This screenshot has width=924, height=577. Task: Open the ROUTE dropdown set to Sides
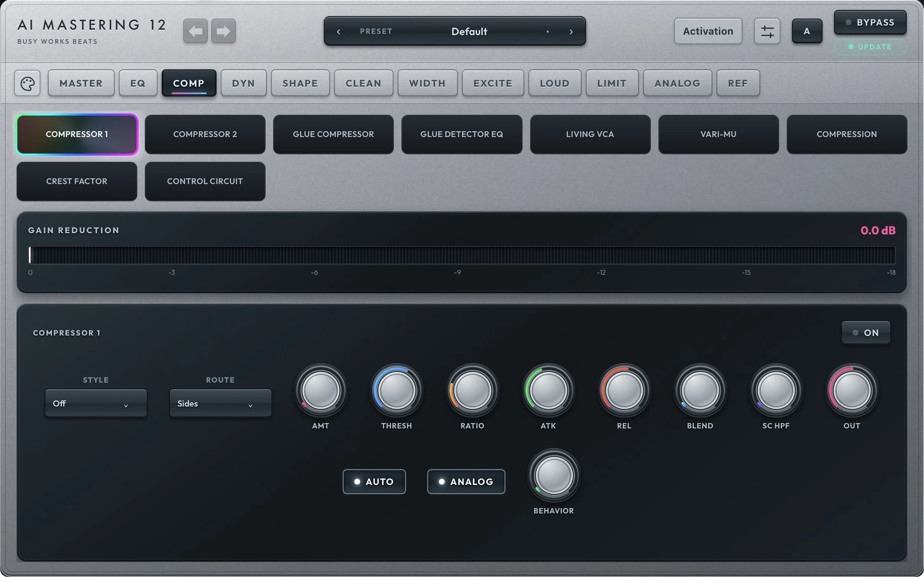(x=220, y=404)
